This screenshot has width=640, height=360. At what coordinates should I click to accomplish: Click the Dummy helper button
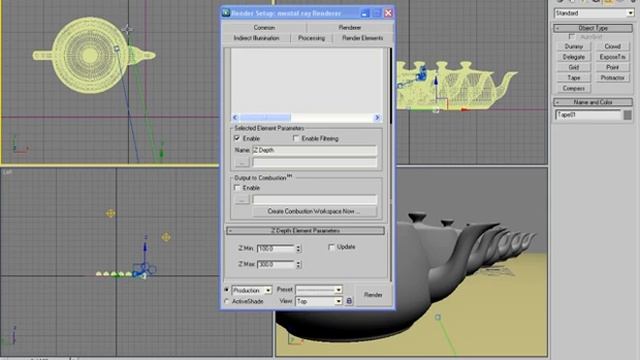(x=573, y=47)
